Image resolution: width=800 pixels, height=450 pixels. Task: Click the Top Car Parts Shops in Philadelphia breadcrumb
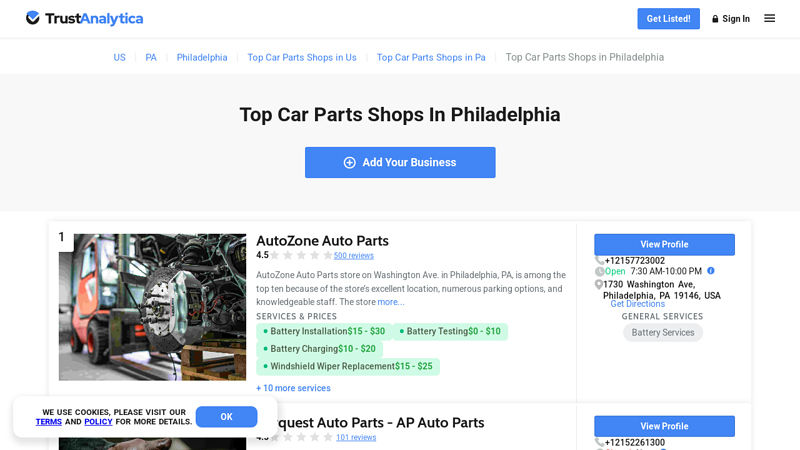pos(585,57)
